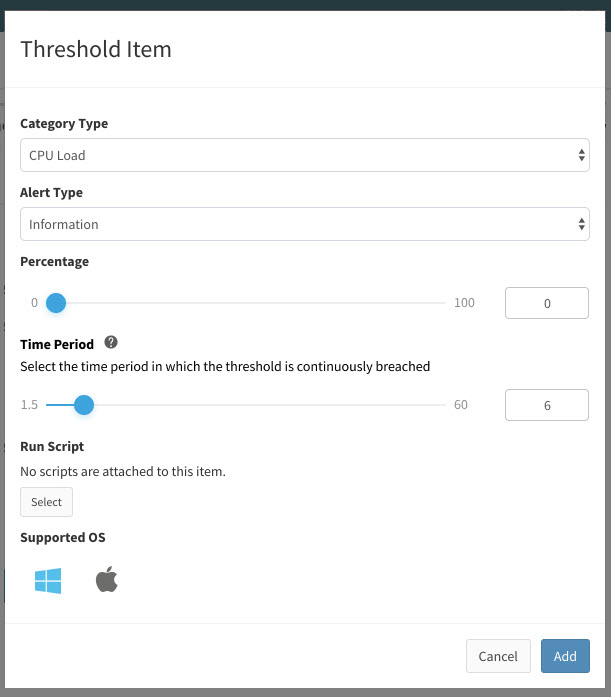The image size is (611, 697).
Task: Open the Alert Type dropdown showing Information
Action: coord(305,224)
